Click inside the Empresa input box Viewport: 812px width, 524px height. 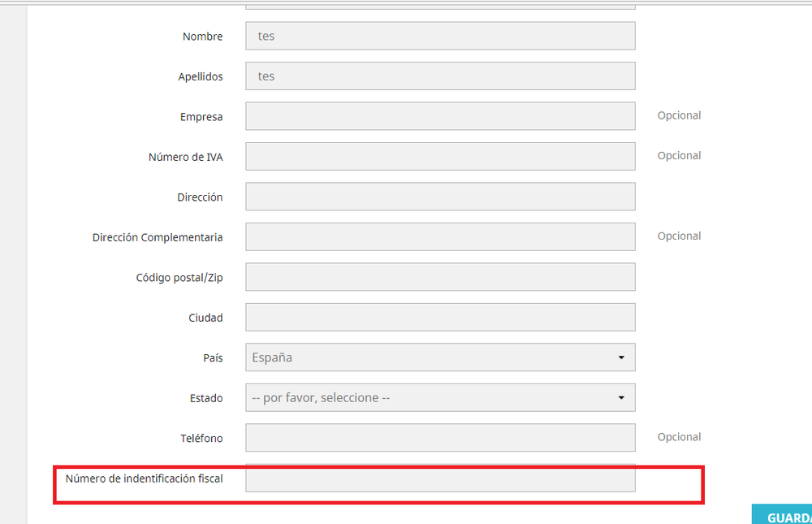click(x=440, y=116)
